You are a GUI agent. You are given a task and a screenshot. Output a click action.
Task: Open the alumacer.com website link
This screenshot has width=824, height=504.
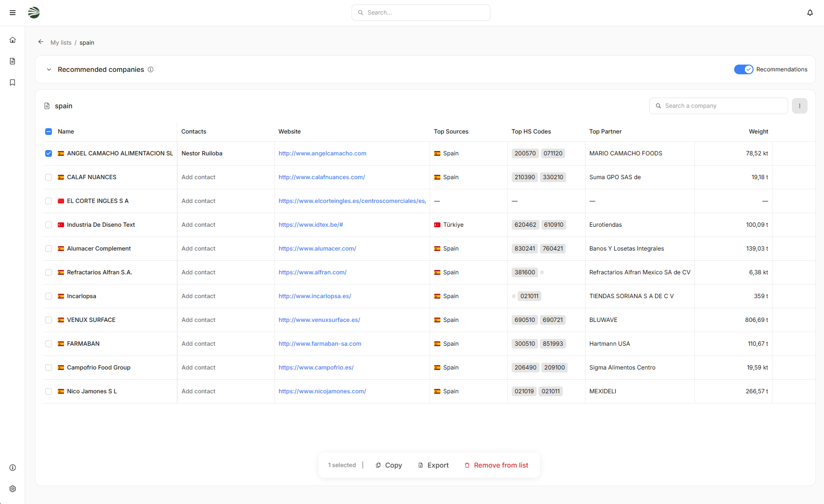coord(318,249)
